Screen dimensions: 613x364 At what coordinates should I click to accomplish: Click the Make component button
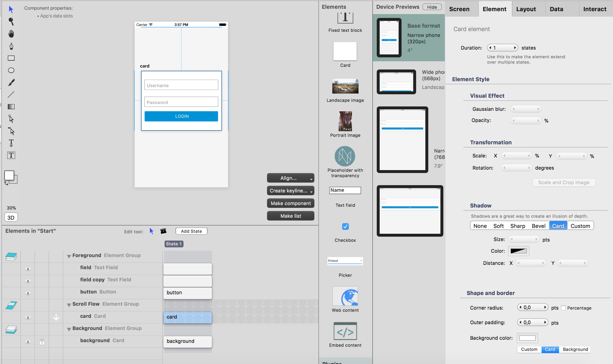point(290,203)
